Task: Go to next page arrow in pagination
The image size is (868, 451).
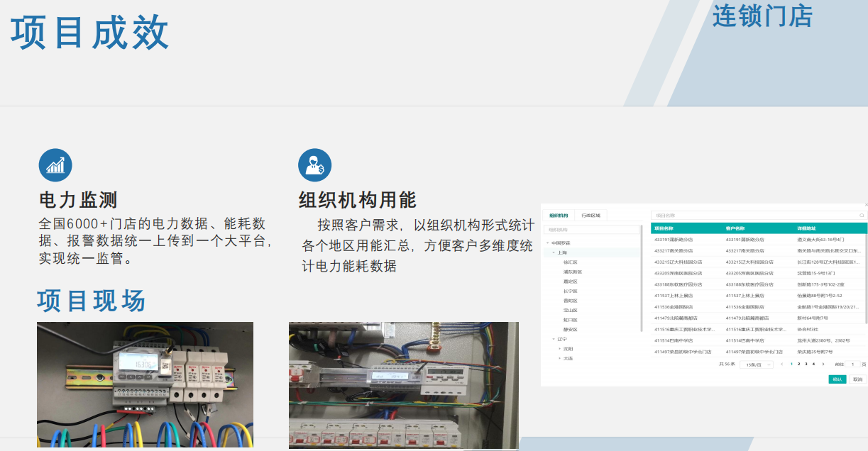Action: (x=823, y=364)
